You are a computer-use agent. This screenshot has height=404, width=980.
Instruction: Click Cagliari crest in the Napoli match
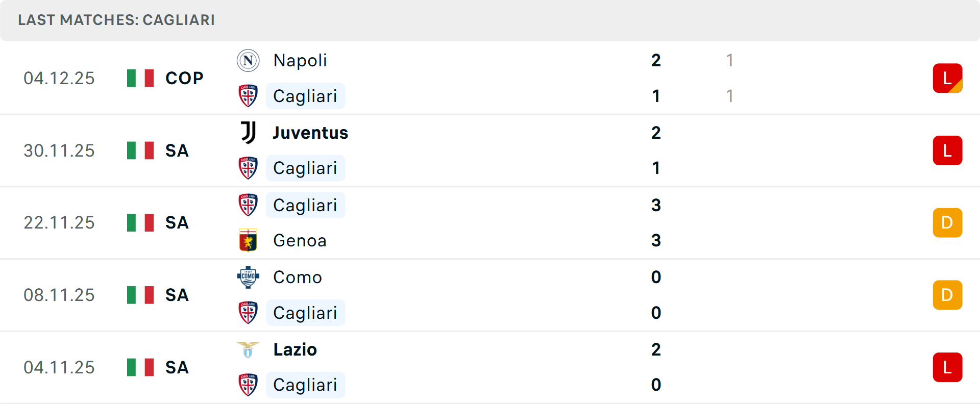248,96
